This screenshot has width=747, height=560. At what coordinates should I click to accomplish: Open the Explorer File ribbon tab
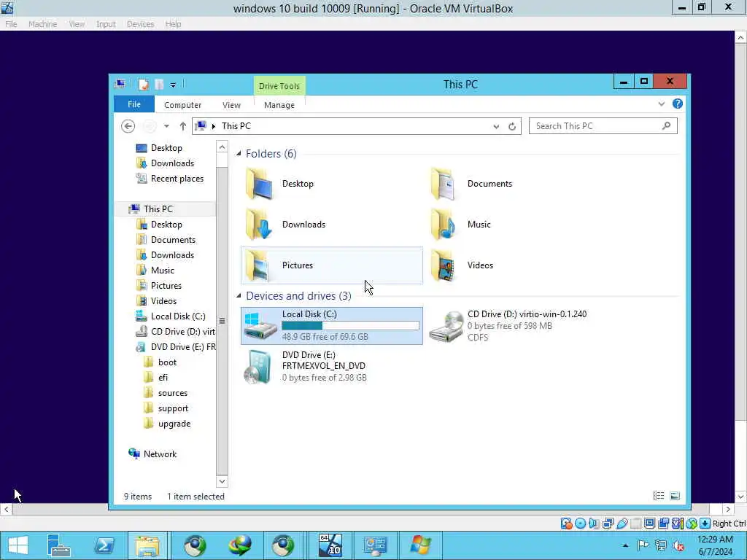[x=134, y=104]
